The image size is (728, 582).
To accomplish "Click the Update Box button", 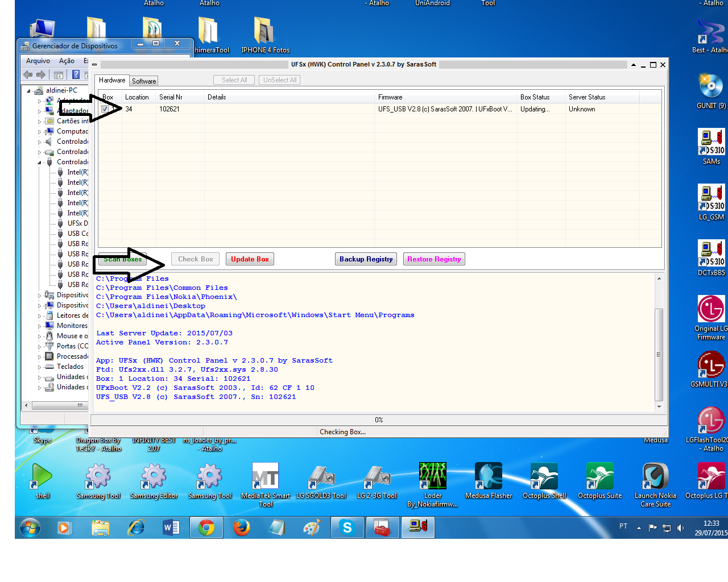I will tap(250, 259).
